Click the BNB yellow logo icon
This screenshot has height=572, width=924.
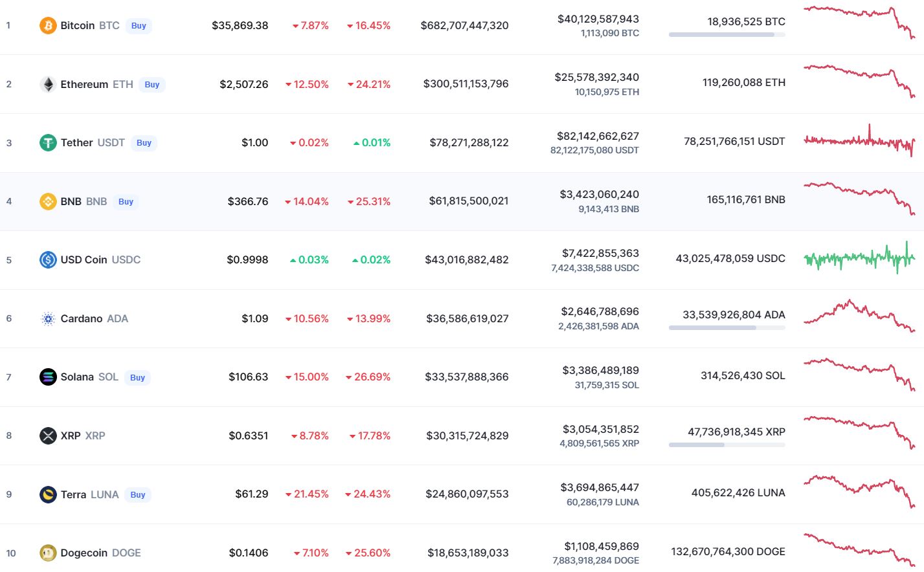pyautogui.click(x=48, y=201)
